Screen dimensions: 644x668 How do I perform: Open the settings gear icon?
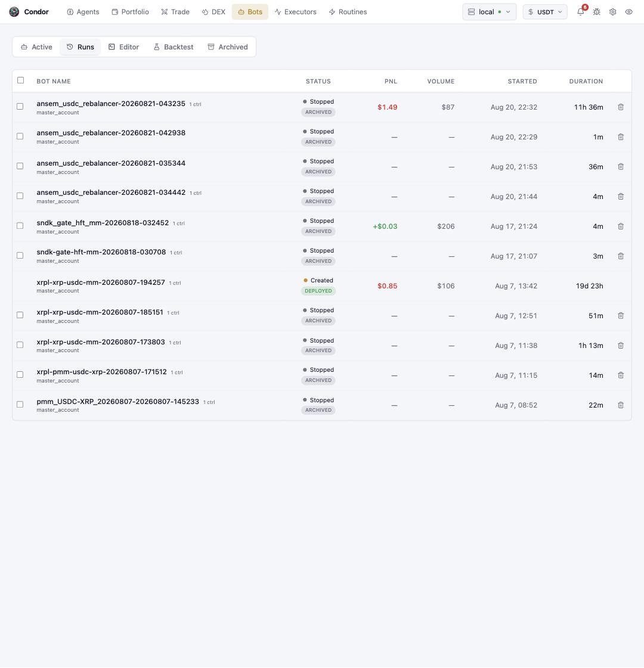[x=612, y=12]
